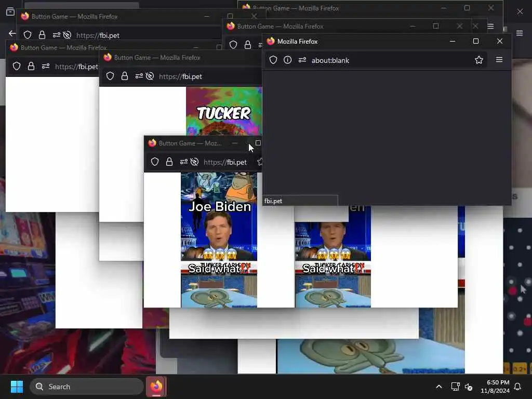Open the permissions icon in the TUCKER image window
532x399 pixels.
coord(139,76)
